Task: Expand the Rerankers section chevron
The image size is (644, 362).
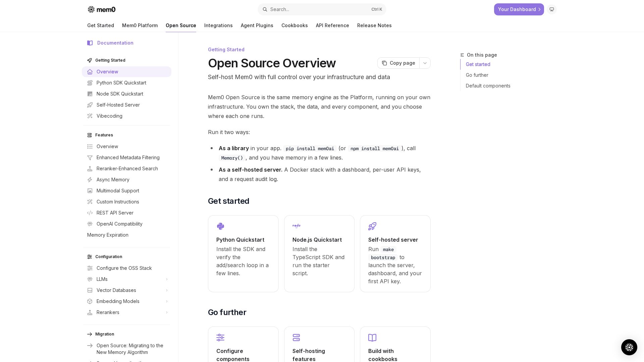Action: point(167,312)
